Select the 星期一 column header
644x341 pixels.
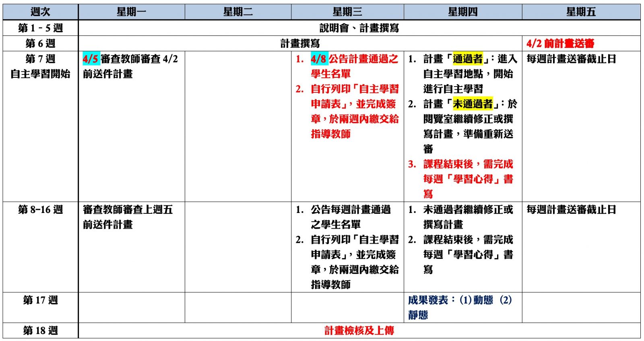(x=131, y=12)
